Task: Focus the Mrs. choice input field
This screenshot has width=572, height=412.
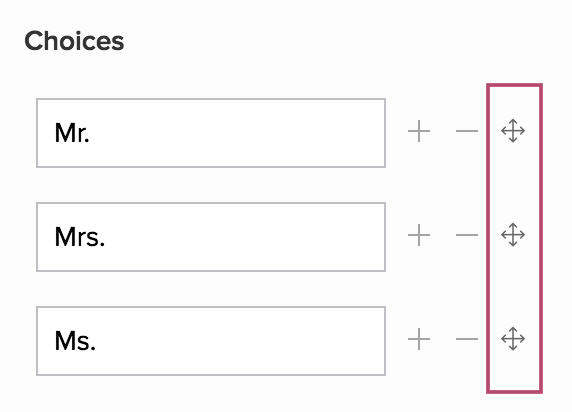Action: (211, 237)
